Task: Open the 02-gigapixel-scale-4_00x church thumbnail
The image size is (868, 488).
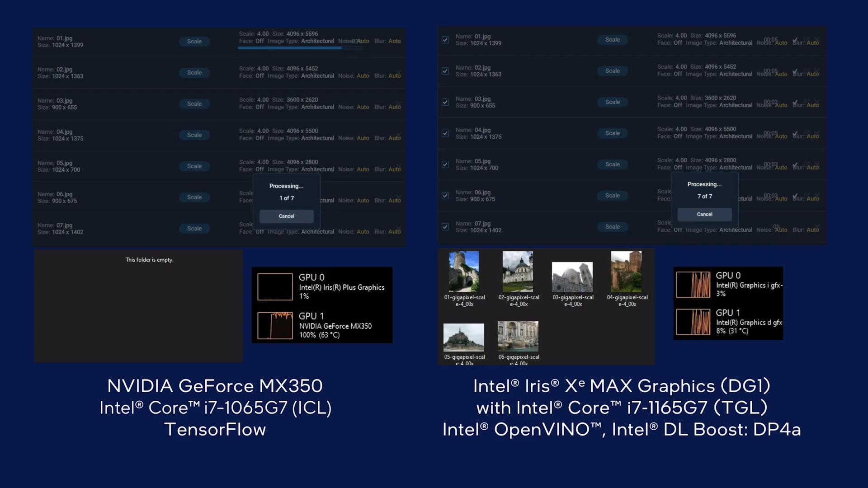Action: pos(518,272)
